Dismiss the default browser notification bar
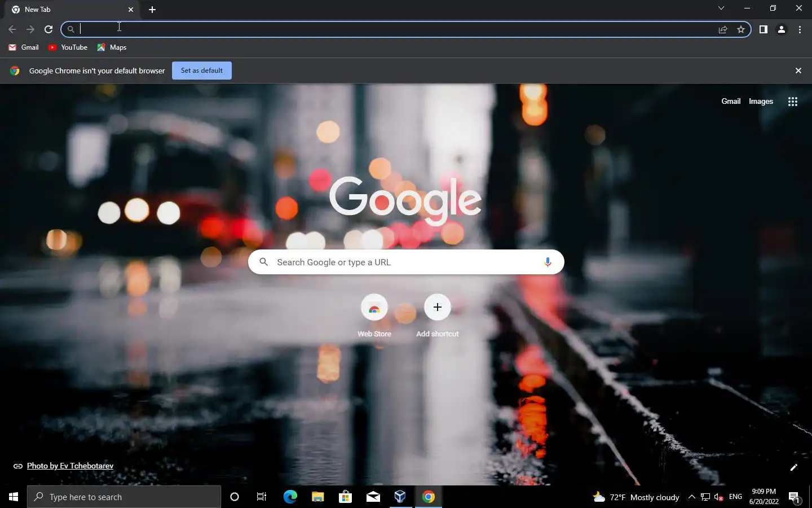The image size is (812, 508). tap(798, 71)
